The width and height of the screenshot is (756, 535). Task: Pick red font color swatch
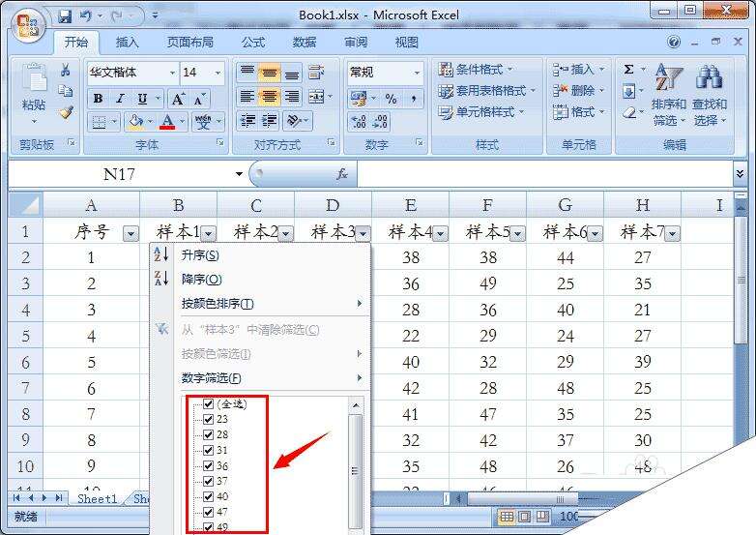(167, 122)
